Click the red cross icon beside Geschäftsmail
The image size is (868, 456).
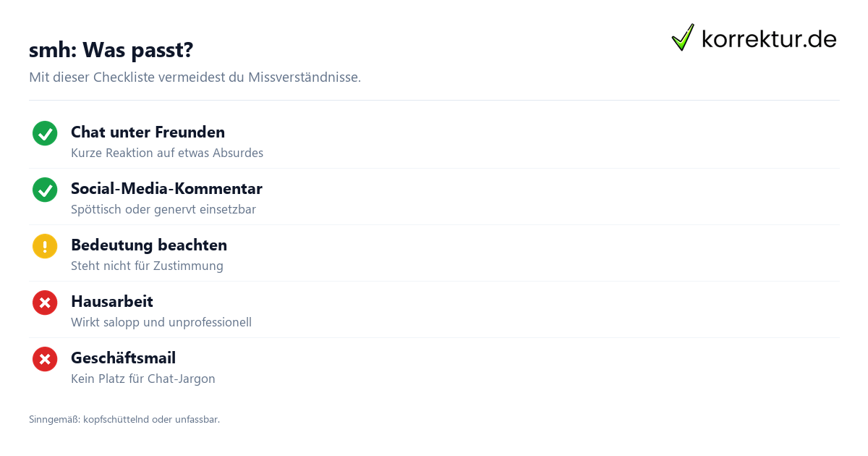point(45,359)
